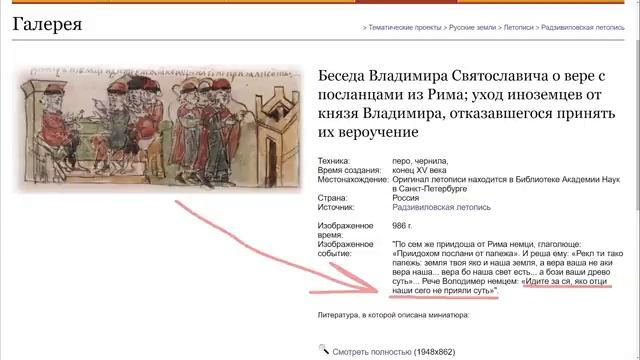Click the Техника field label
Image resolution: width=640 pixels, height=360 pixels.
point(334,161)
